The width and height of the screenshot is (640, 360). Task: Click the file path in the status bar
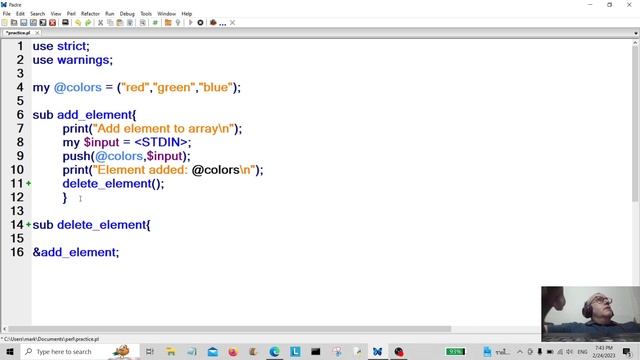(x=51, y=339)
